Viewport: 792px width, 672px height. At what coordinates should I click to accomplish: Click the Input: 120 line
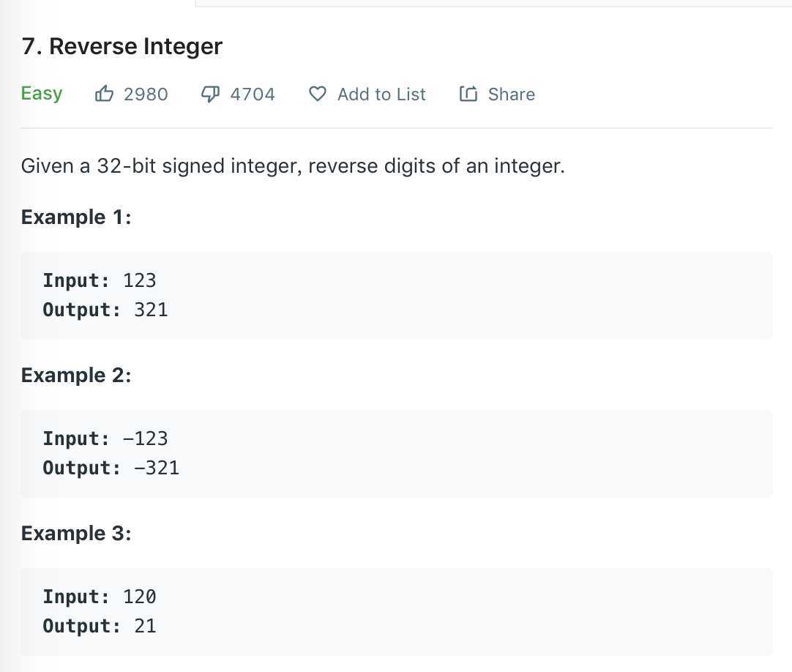[x=100, y=597]
